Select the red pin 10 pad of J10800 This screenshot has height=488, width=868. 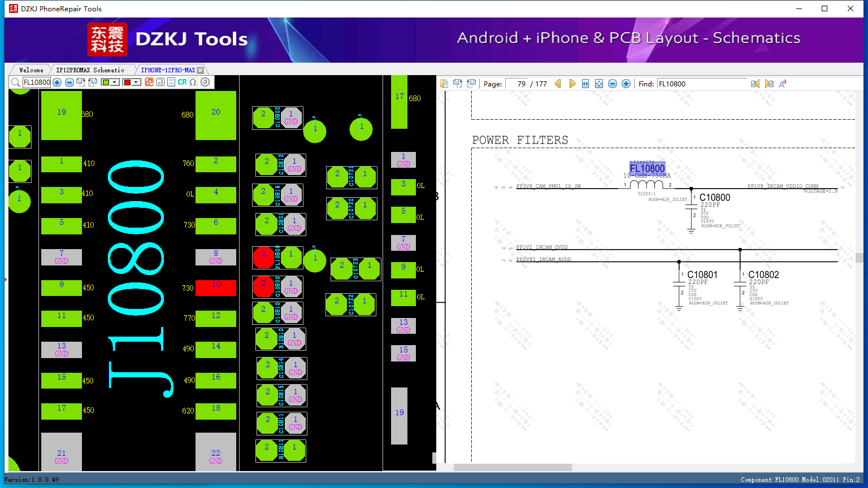click(x=216, y=287)
